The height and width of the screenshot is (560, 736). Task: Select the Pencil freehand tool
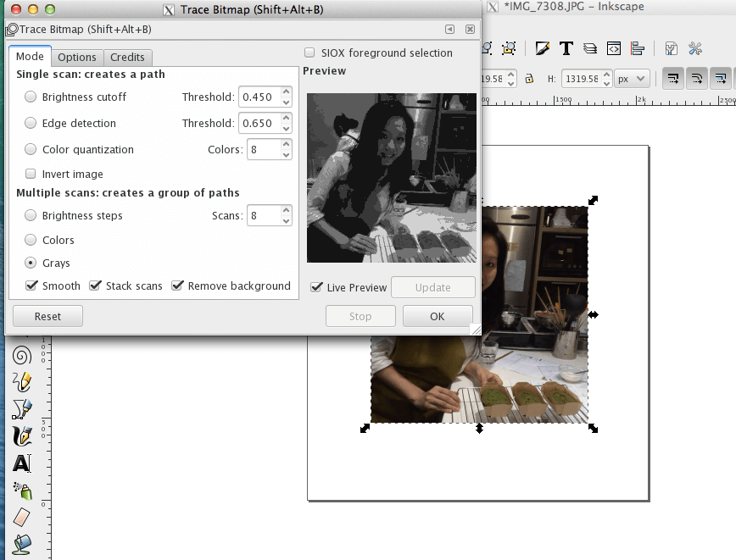pos(21,382)
